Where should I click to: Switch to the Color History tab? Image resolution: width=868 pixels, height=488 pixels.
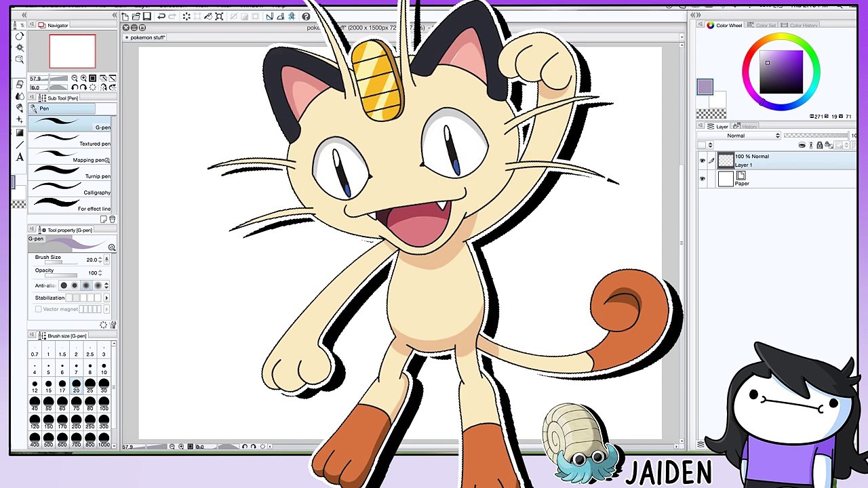click(800, 26)
